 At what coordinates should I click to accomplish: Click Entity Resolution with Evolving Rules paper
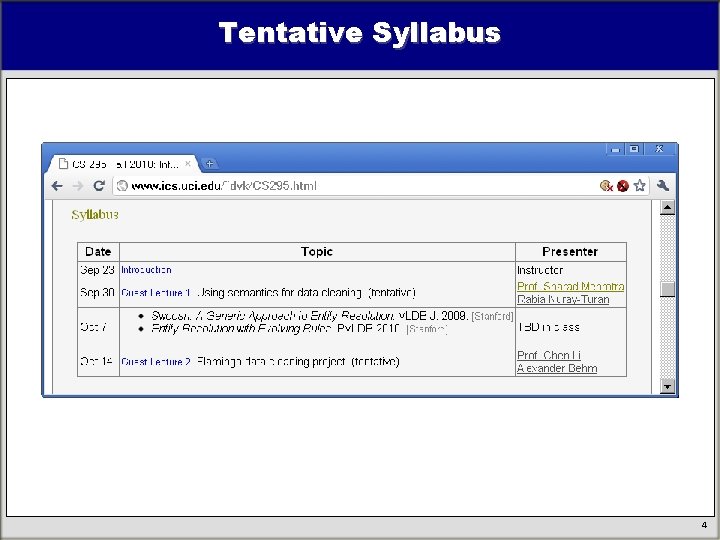point(242,328)
